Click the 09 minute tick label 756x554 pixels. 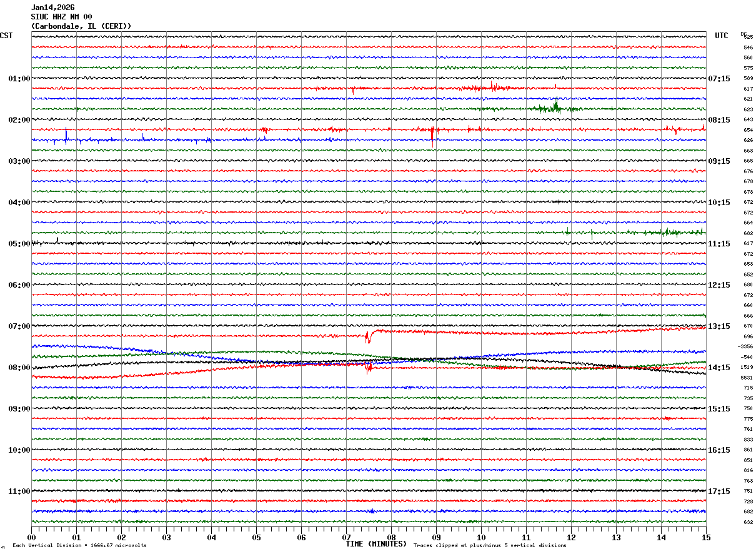[x=437, y=537]
